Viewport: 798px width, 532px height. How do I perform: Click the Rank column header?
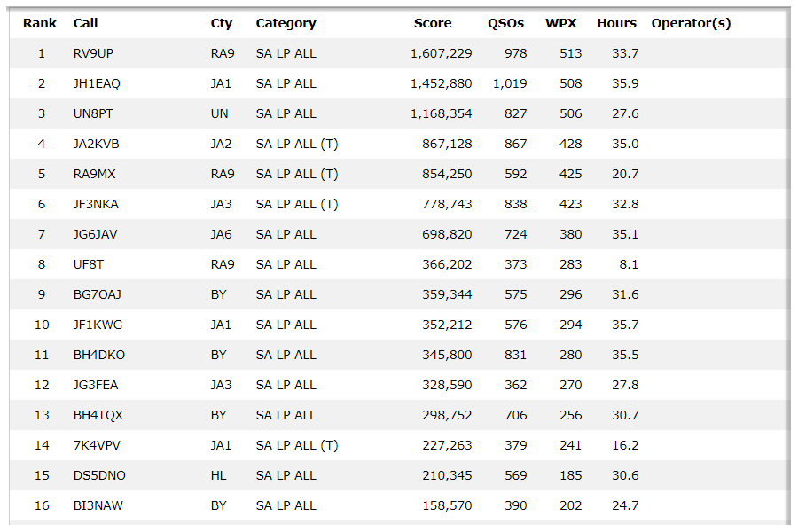click(x=40, y=23)
